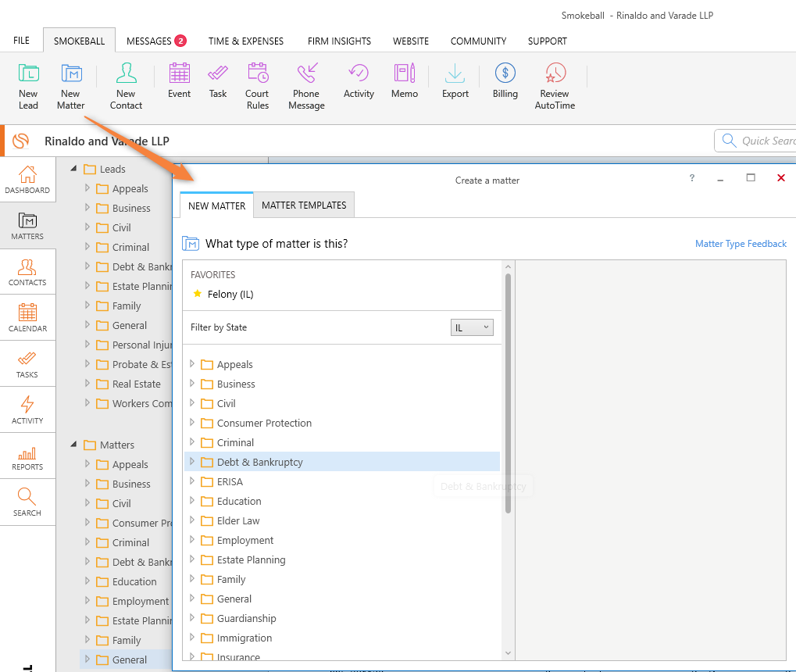
Task: Open the SUPPORT tab
Action: click(548, 41)
